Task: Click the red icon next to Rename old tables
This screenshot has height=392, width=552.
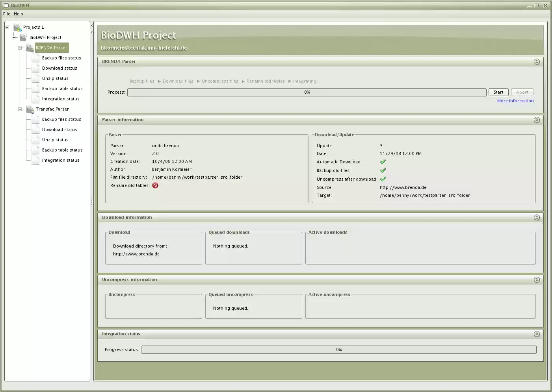Action: (155, 185)
